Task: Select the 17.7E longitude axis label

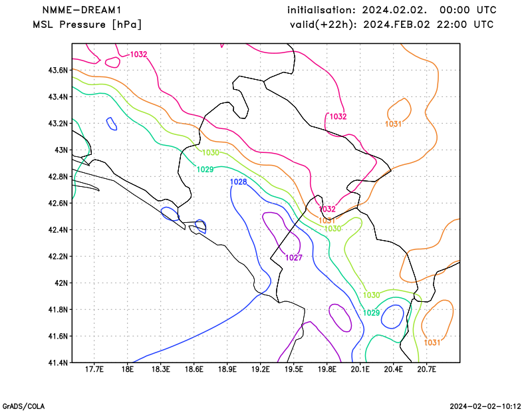Action: pos(94,369)
